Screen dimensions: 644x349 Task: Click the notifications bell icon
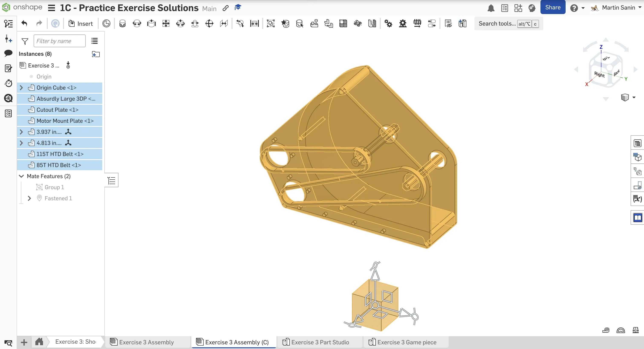491,8
